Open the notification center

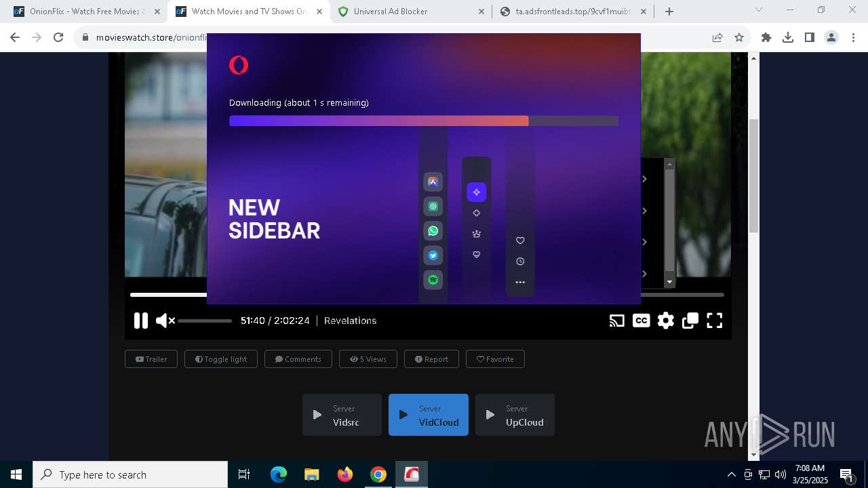[x=847, y=474]
